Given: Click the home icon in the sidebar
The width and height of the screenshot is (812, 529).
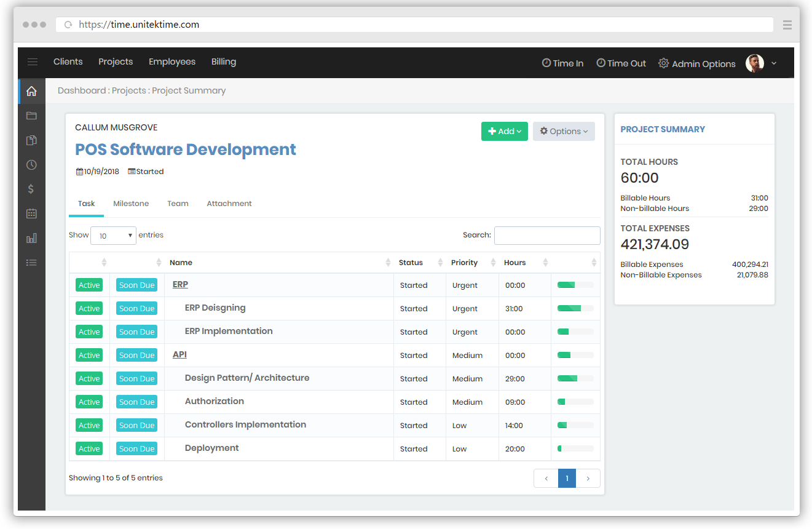Looking at the screenshot, I should point(31,92).
